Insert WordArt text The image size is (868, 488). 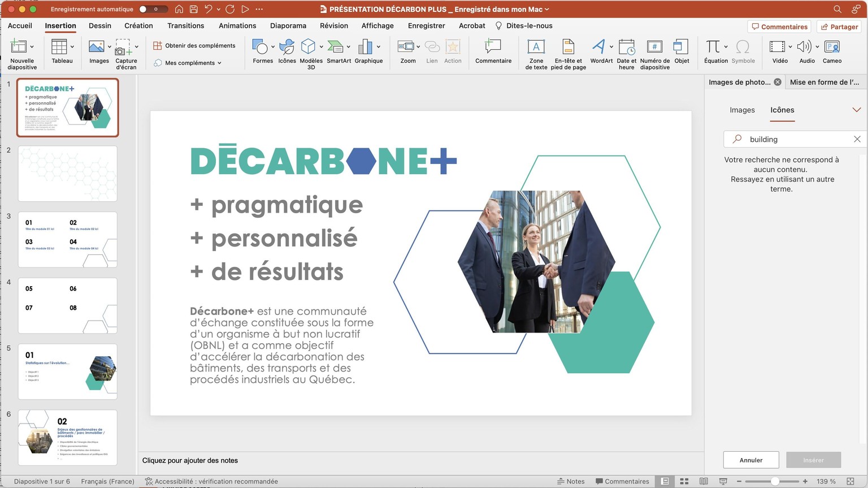[x=598, y=46]
